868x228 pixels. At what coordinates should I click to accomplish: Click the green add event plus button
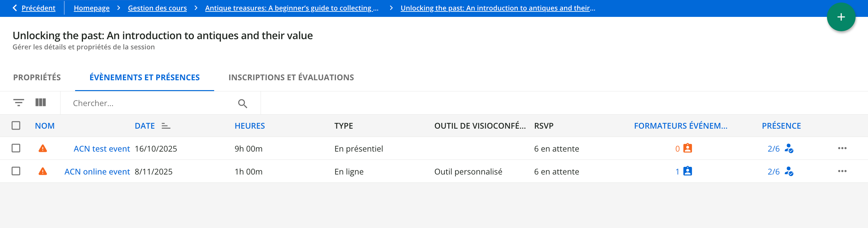(x=841, y=17)
